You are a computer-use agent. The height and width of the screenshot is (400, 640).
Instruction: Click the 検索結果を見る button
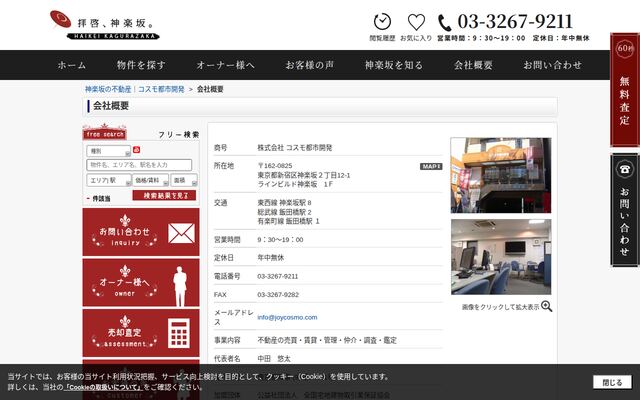click(164, 196)
